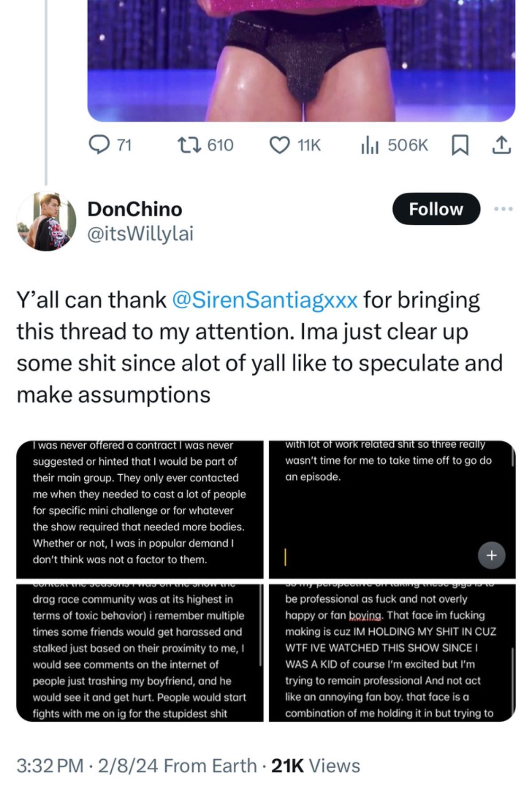532x789 pixels.
Task: Tap the share upload icon
Action: pyautogui.click(x=502, y=145)
